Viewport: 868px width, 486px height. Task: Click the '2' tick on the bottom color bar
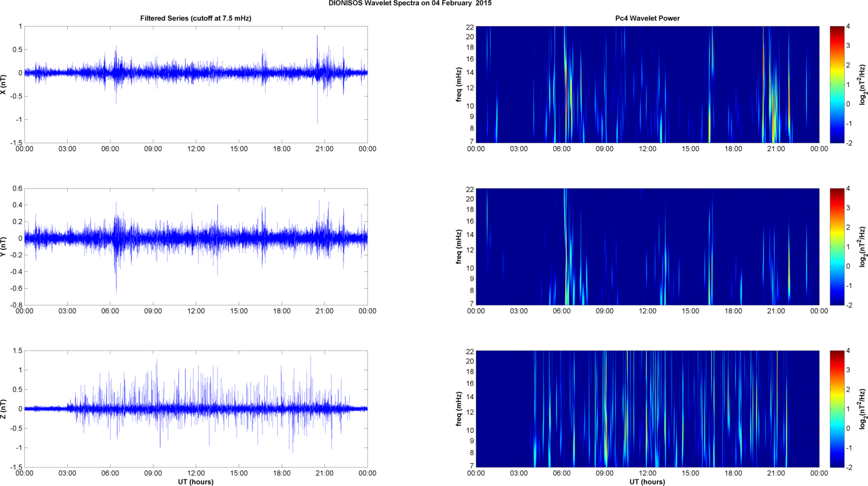point(848,390)
